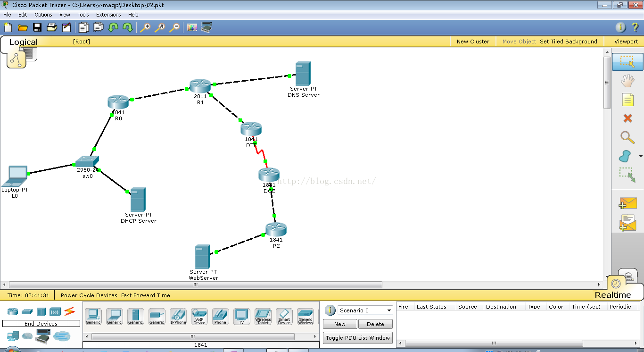Screen dimensions: 644x352
Task: Click Toggle PDU List Window button
Action: coord(358,338)
